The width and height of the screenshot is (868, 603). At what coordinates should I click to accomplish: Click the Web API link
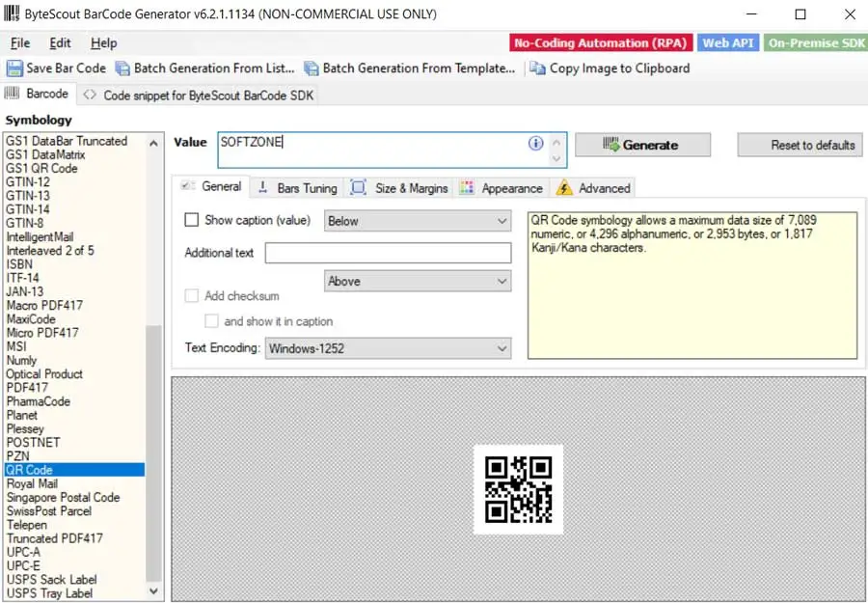click(x=728, y=43)
